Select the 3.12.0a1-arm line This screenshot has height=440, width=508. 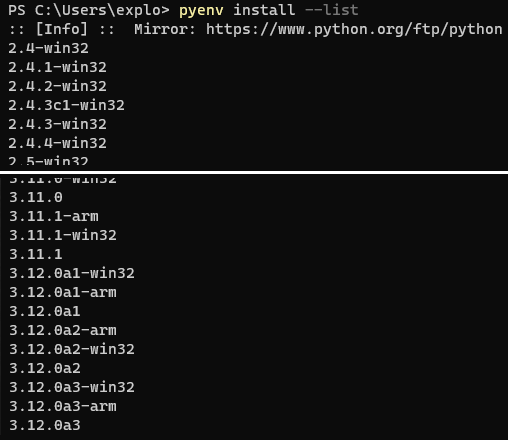pos(63,292)
